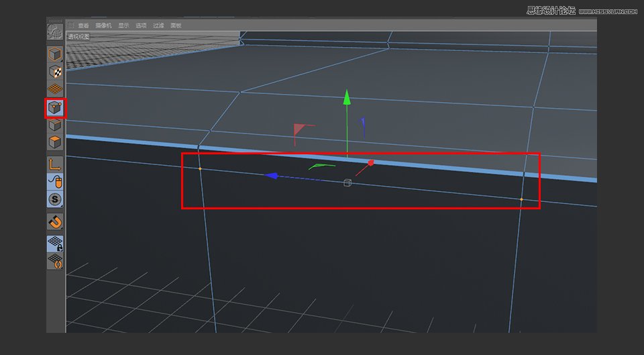Viewport: 644px width, 355px height.
Task: Toggle Enable Snap magnet icon
Action: coord(55,221)
